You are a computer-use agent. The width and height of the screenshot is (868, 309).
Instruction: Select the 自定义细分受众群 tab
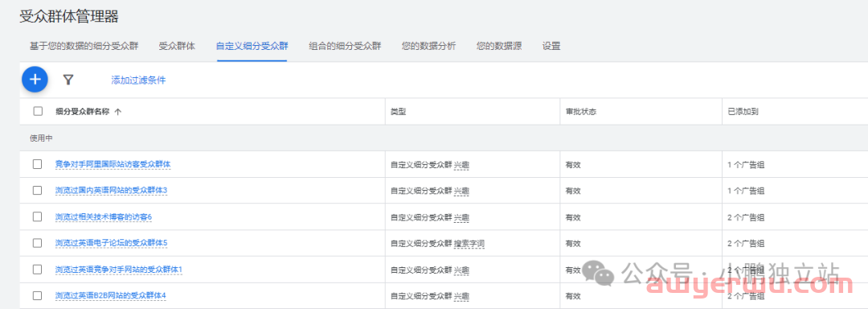point(252,46)
